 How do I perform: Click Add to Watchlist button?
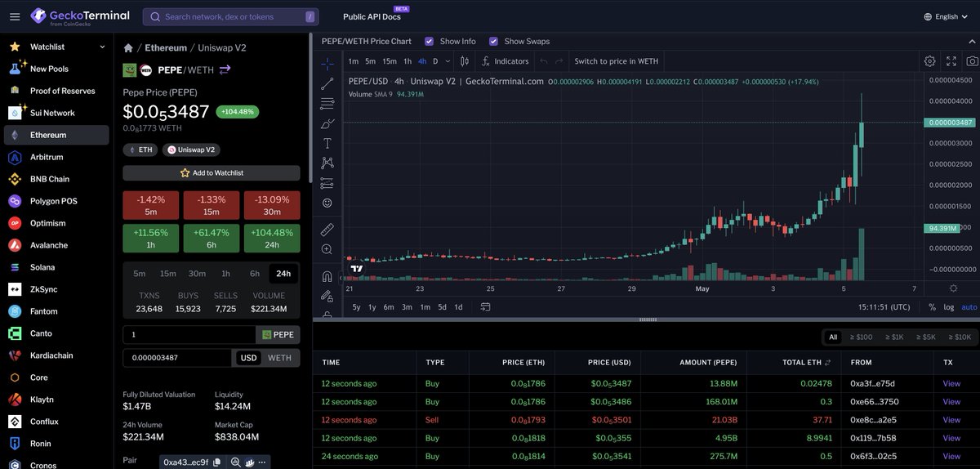coord(212,173)
